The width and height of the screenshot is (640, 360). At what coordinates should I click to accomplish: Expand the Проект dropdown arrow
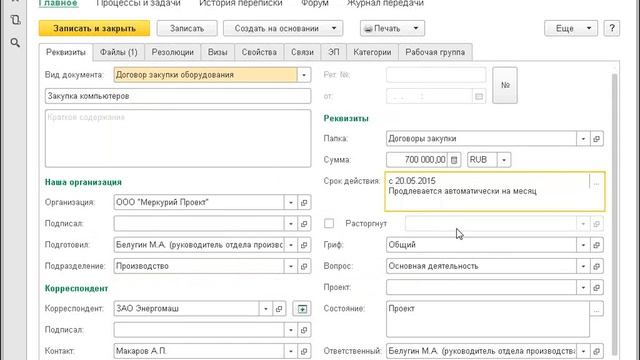[583, 287]
